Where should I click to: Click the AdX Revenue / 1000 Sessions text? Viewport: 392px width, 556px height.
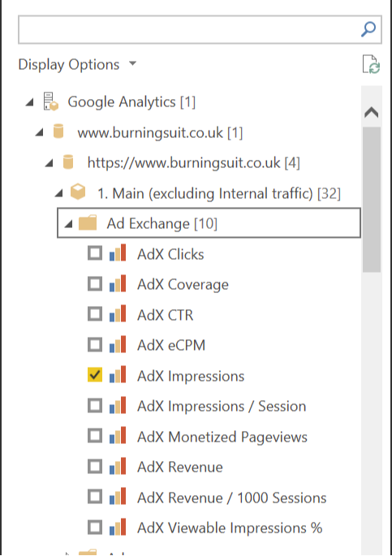click(232, 498)
